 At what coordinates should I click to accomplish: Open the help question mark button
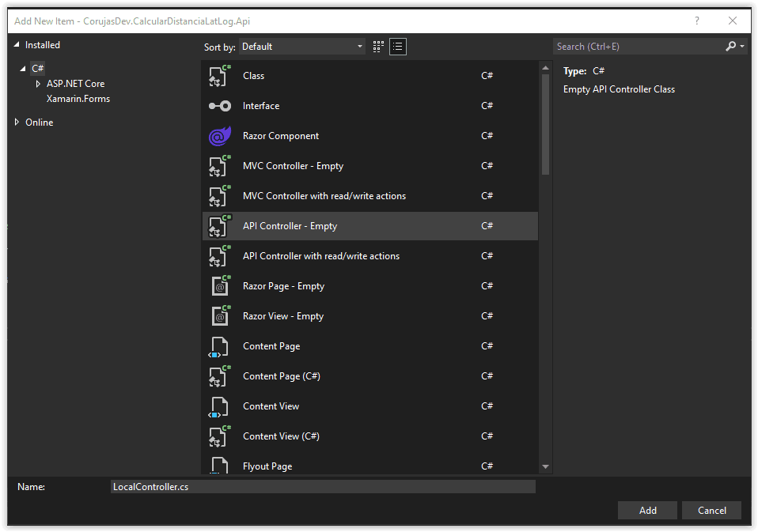click(696, 21)
